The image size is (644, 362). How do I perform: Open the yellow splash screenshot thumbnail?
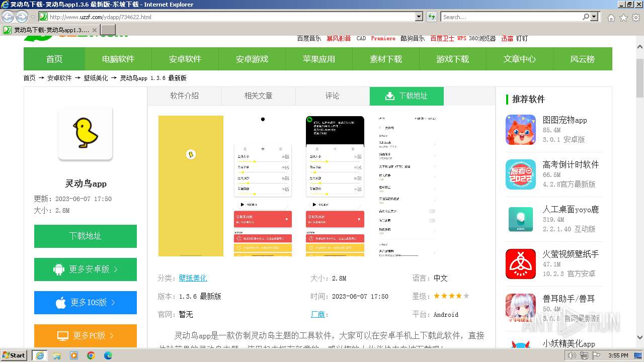click(191, 186)
